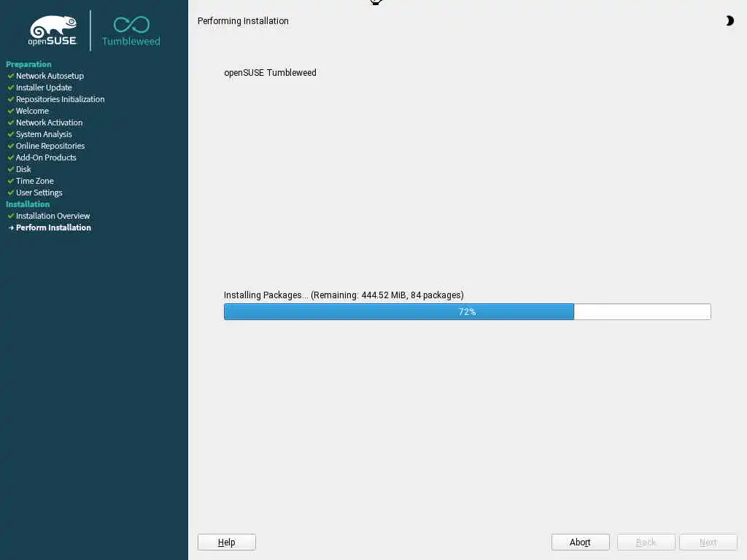Click the disabled Next button
This screenshot has height=560, width=747.
tap(708, 542)
